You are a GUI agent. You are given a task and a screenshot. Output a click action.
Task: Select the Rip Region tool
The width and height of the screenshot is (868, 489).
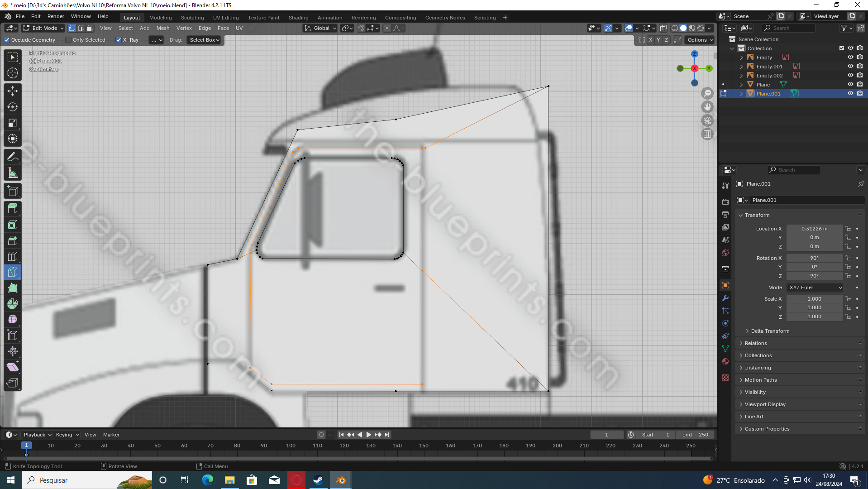(x=13, y=383)
